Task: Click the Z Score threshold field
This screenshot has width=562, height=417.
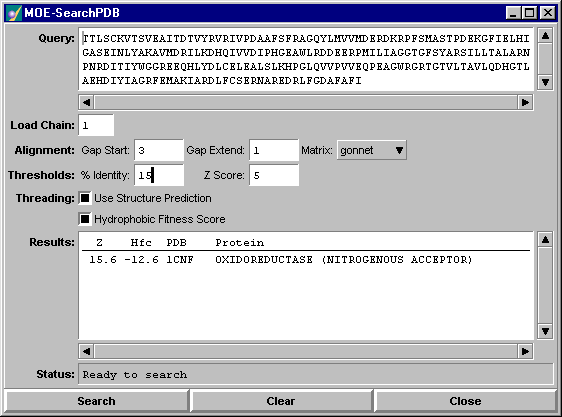Action: pos(274,175)
